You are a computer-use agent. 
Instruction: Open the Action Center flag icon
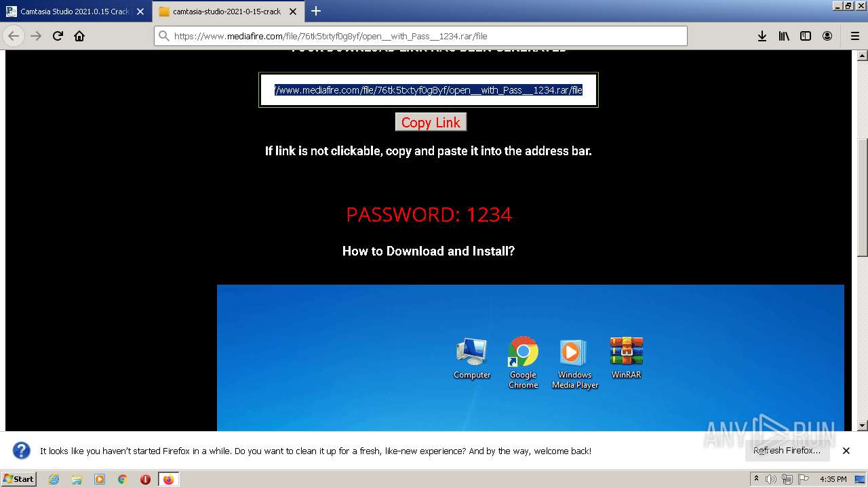pos(804,479)
